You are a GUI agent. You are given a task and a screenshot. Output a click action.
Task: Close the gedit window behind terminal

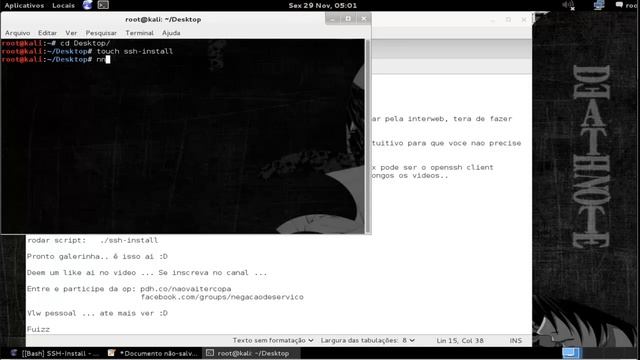(x=524, y=20)
